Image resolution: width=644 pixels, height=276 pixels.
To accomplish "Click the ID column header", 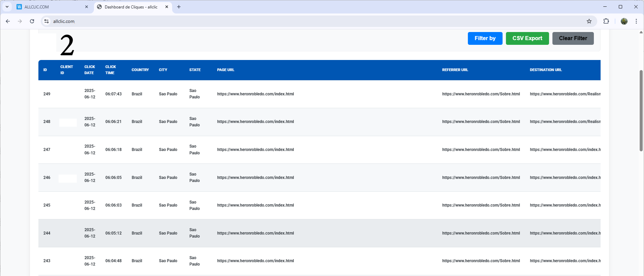I will tap(45, 70).
